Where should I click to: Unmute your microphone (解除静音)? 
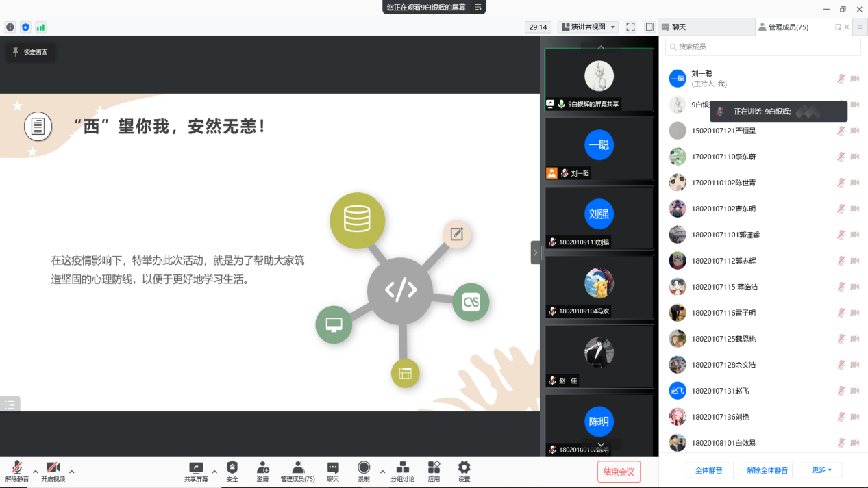[17, 470]
